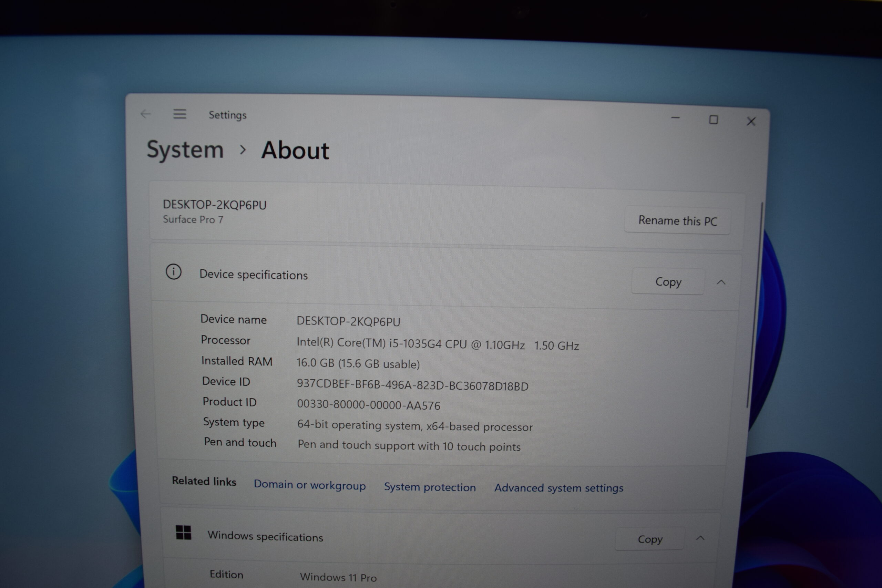Click the Related links label
The image size is (882, 588).
(x=204, y=481)
